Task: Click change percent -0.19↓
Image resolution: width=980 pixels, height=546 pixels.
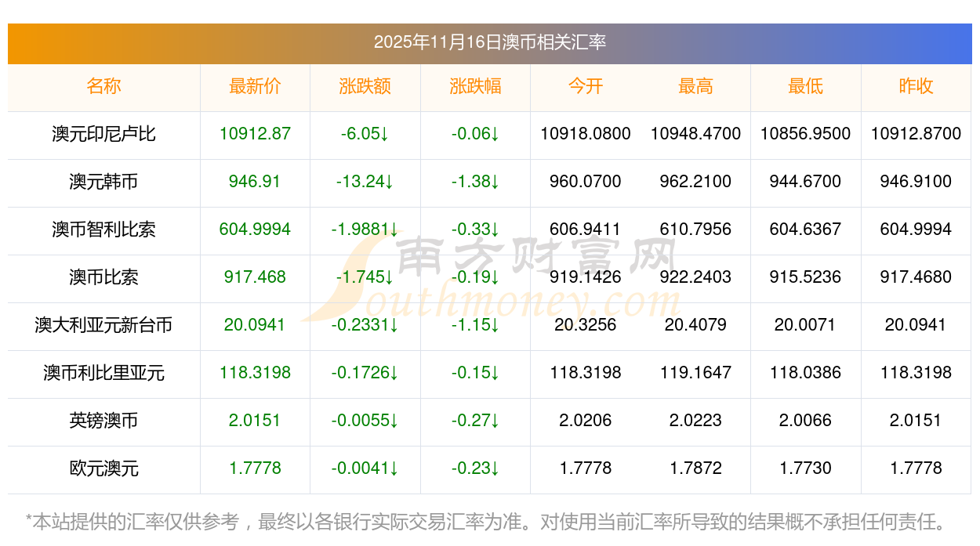Action: (475, 277)
